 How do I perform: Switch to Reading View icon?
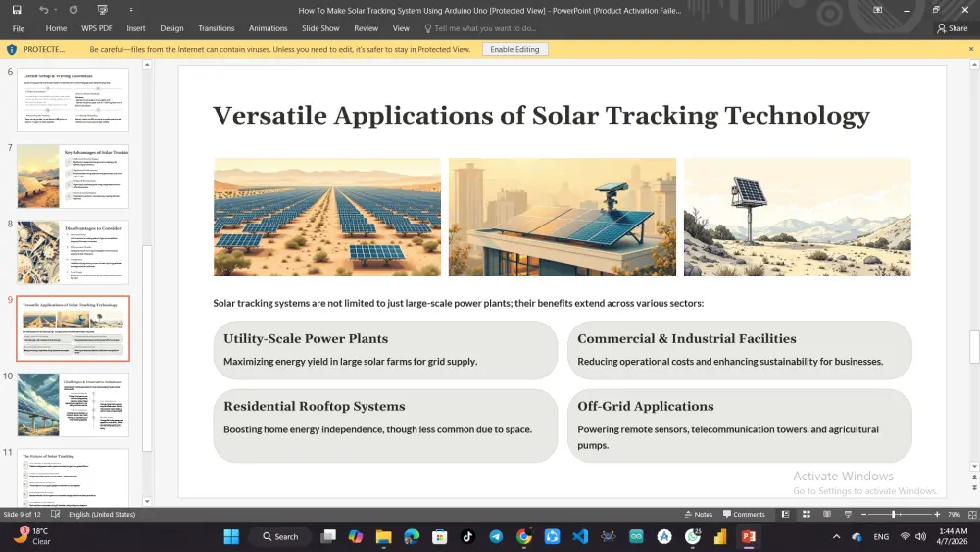tap(827, 515)
